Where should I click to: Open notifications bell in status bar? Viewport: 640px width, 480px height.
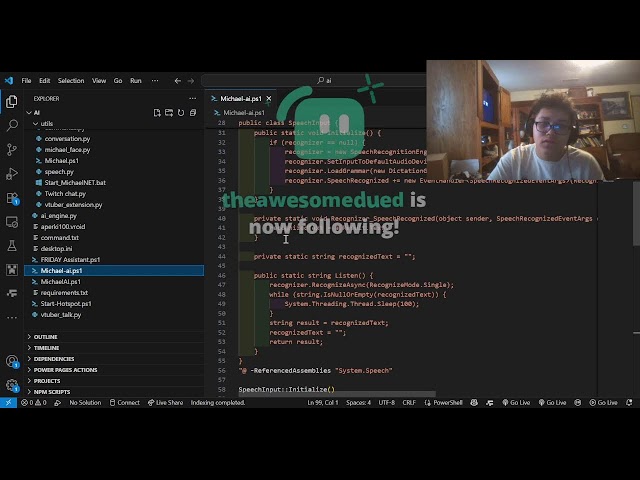pos(629,402)
